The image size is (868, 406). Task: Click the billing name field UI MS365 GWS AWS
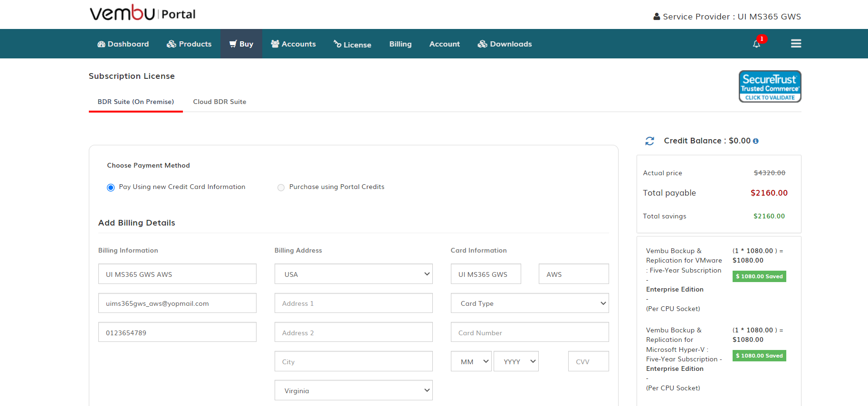(177, 274)
